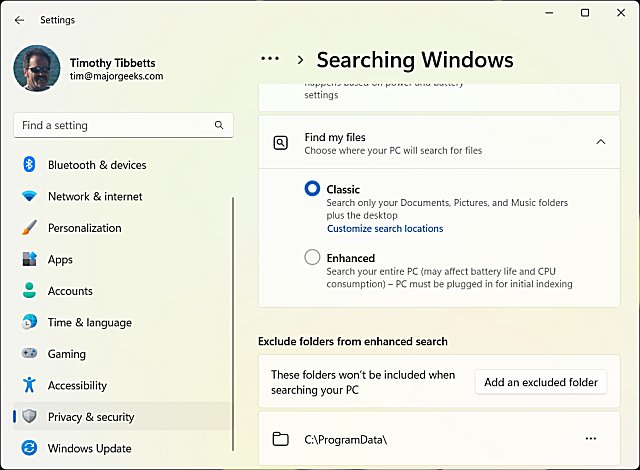Select the Classic search radio button
Viewport: 640px width, 470px height.
(x=313, y=189)
